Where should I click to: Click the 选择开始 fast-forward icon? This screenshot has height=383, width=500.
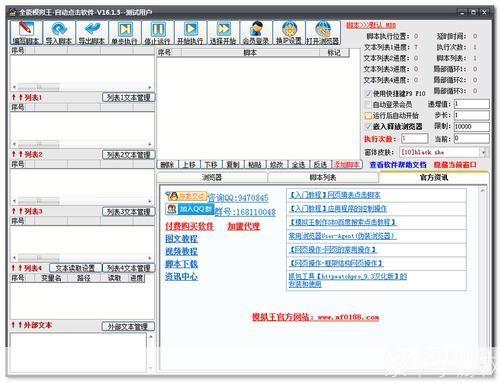pyautogui.click(x=223, y=32)
